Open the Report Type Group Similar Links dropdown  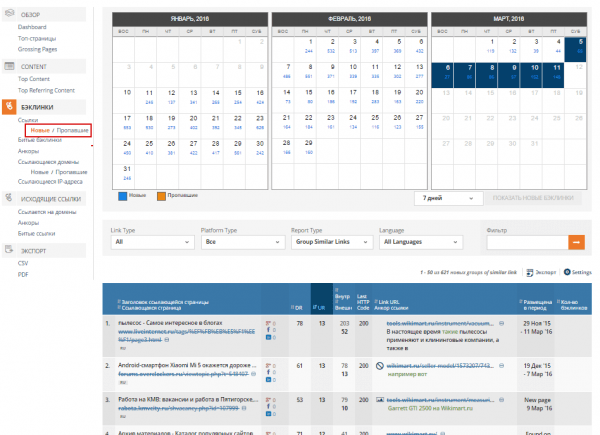(x=332, y=242)
